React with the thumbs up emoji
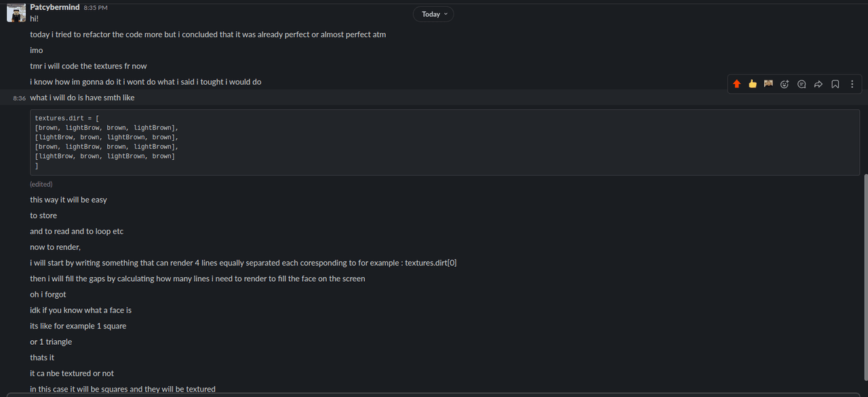This screenshot has height=397, width=868. point(753,84)
